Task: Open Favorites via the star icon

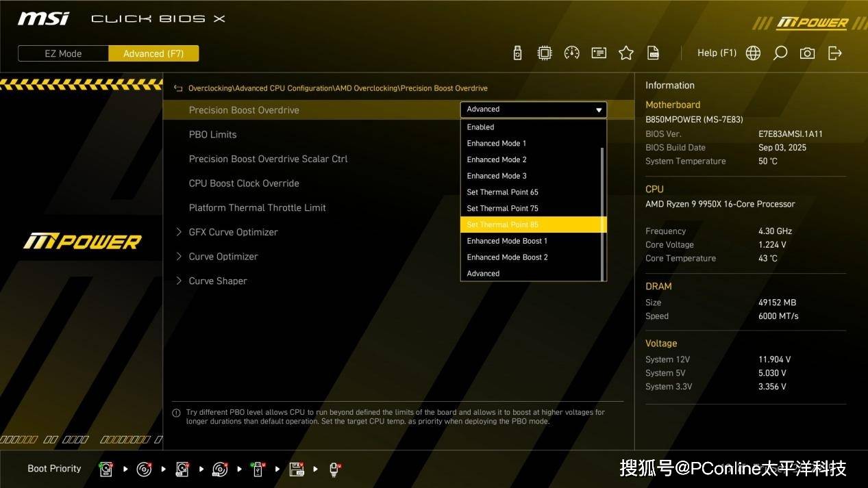Action: [626, 53]
